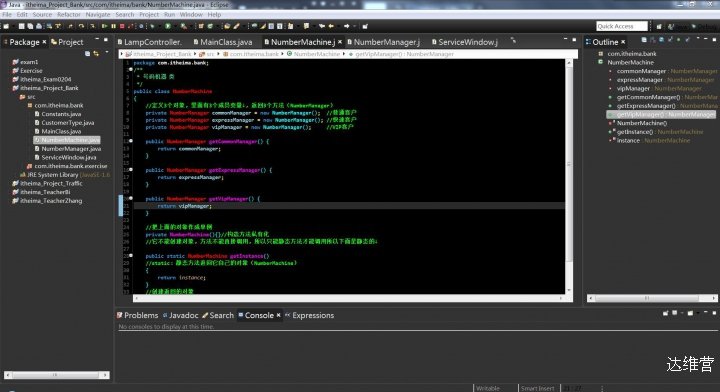Screen dimensions: 720x392
Task: Toggle Link with Editor in Package Explorer
Action: click(x=96, y=54)
